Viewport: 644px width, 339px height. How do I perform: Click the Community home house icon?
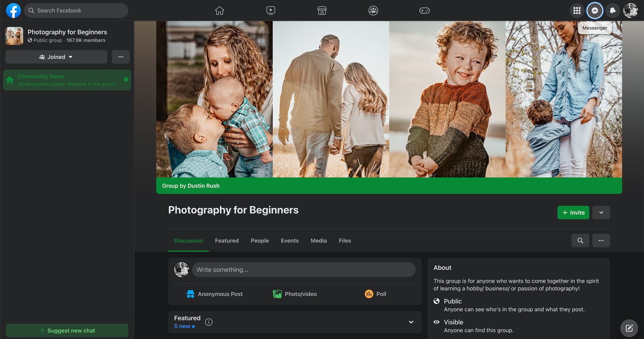click(x=10, y=80)
